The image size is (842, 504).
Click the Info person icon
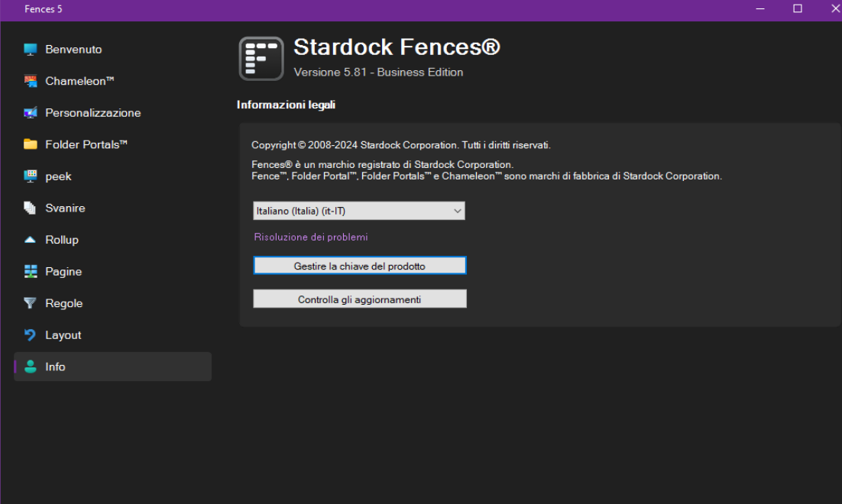(x=31, y=367)
